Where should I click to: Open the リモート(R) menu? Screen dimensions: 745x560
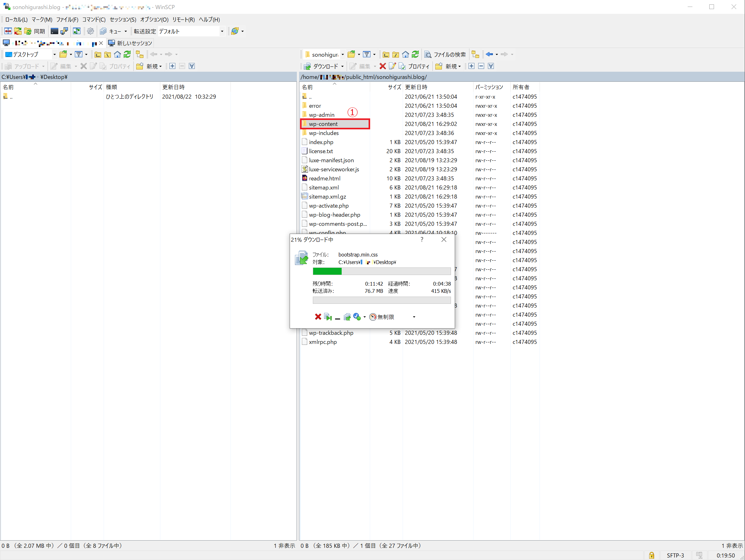point(184,19)
